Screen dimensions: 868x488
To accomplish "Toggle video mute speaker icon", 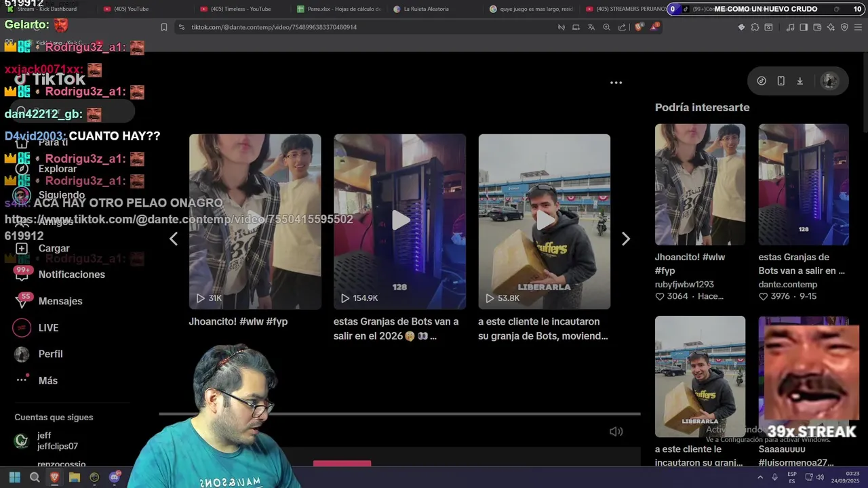I will point(616,431).
